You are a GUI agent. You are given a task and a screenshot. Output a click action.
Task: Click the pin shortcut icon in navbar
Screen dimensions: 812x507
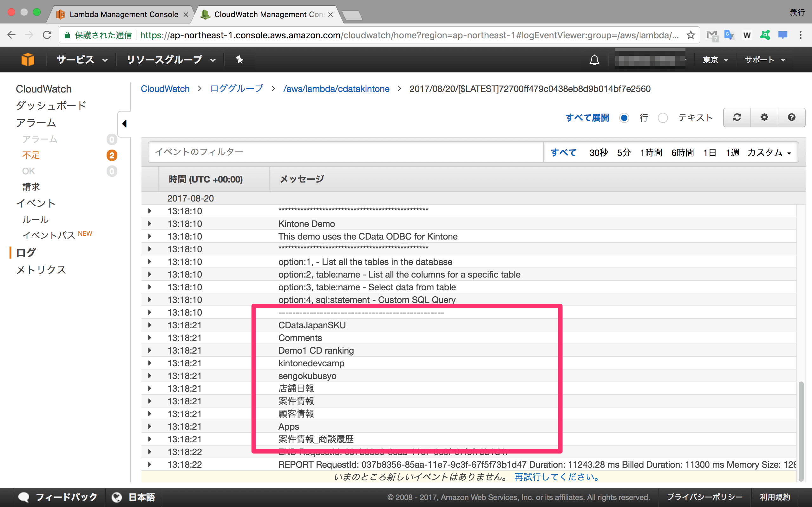coord(239,60)
